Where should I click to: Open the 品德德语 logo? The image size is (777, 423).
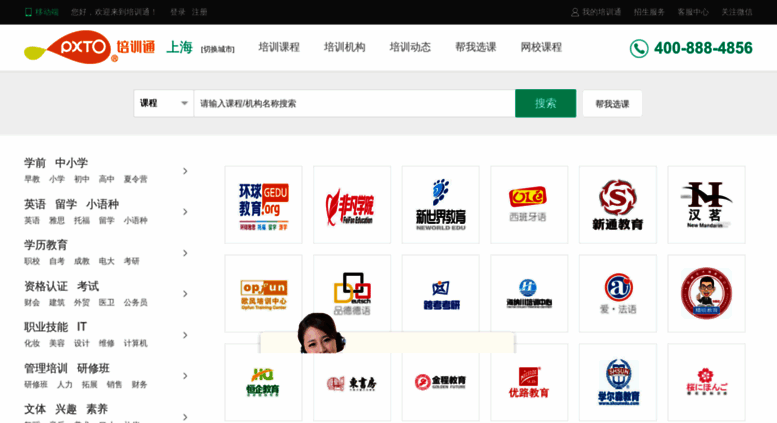pyautogui.click(x=352, y=293)
